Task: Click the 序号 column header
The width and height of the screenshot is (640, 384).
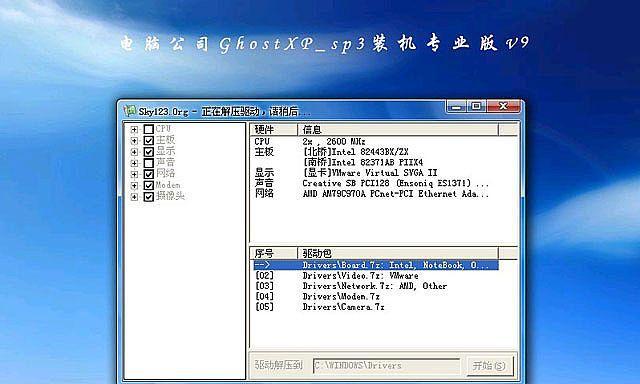Action: click(x=273, y=253)
